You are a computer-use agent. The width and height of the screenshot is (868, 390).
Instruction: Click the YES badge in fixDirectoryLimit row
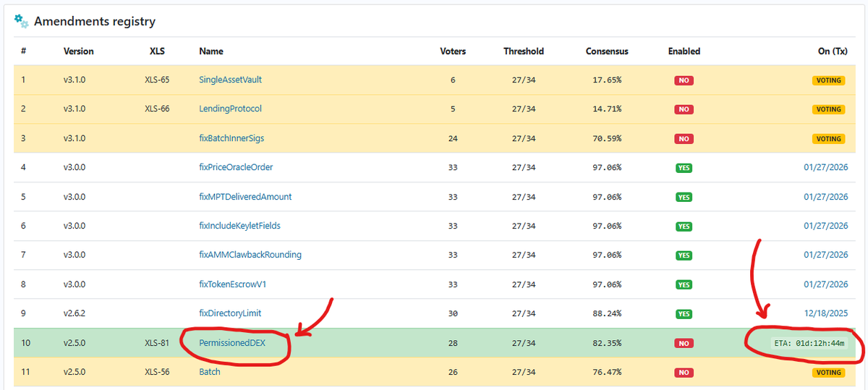(684, 314)
